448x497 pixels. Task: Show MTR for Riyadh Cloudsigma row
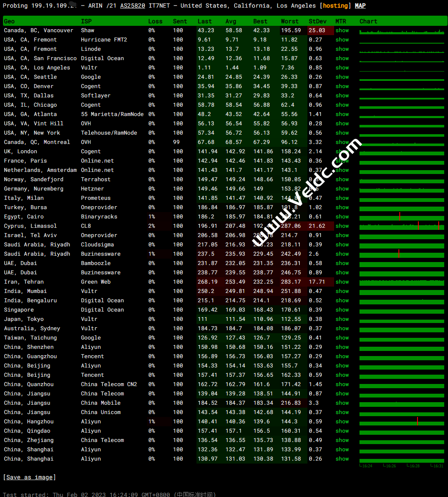pos(342,245)
